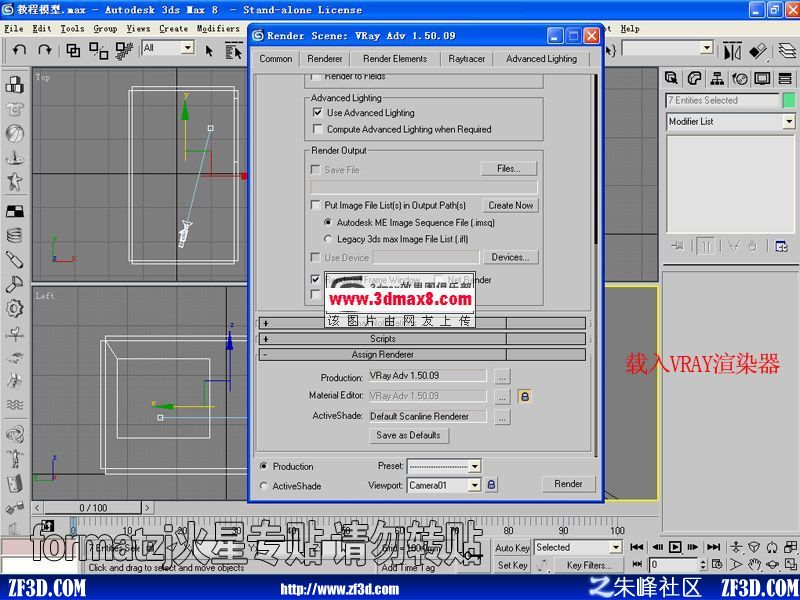Open the selection filter 'All' dropdown

coord(188,48)
